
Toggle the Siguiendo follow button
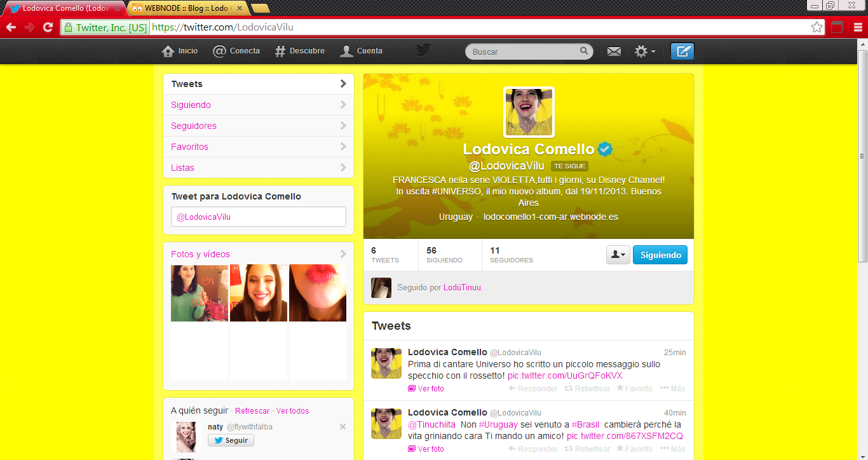(x=660, y=255)
